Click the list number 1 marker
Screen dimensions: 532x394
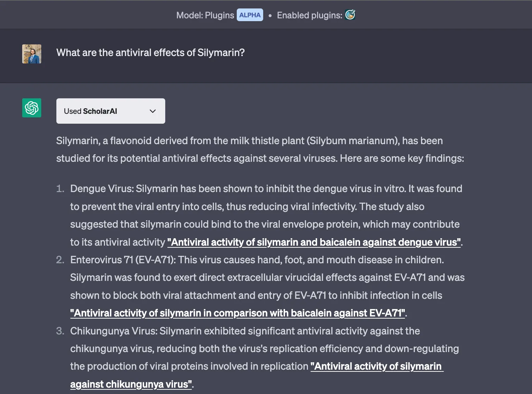click(60, 189)
